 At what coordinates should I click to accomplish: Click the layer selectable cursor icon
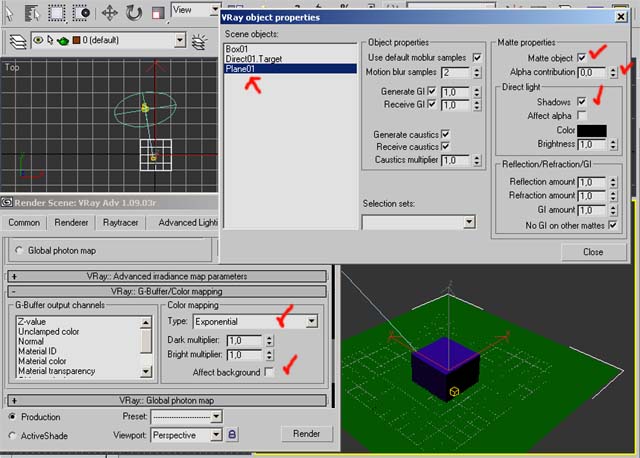50,40
